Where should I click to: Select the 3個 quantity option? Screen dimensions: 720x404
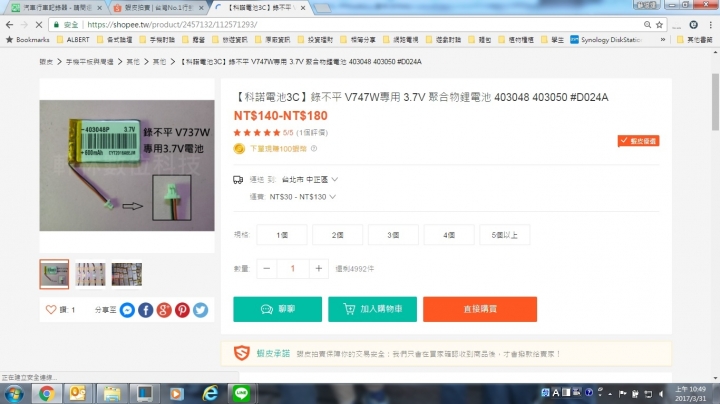[x=393, y=235]
